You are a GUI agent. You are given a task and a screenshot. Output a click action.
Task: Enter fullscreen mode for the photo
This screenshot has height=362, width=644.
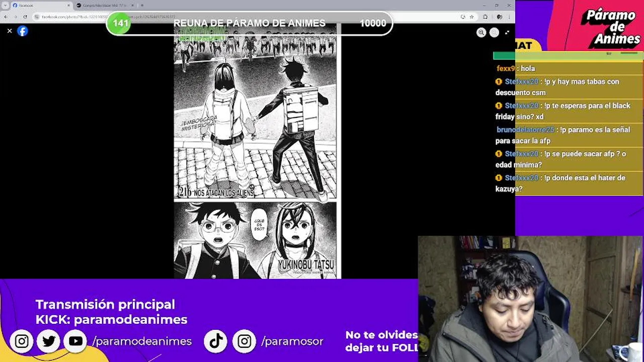coord(507,32)
